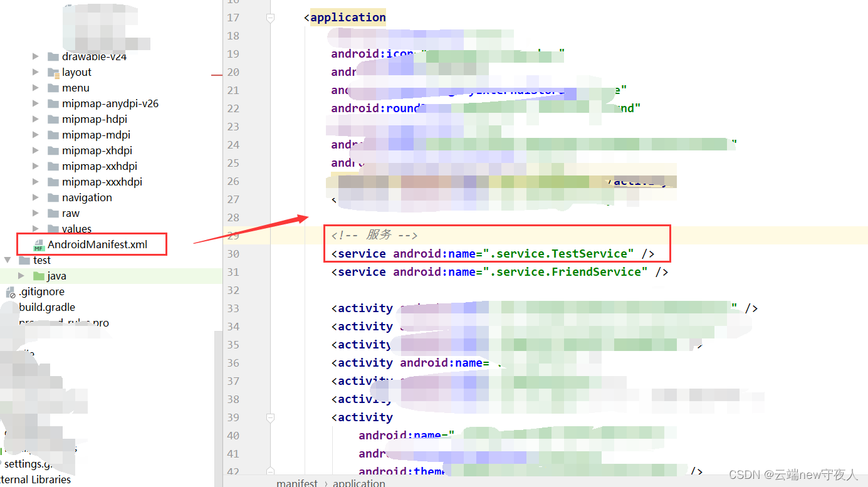Select the mipmap-hdpi folder
The width and height of the screenshot is (868, 487).
click(x=95, y=119)
